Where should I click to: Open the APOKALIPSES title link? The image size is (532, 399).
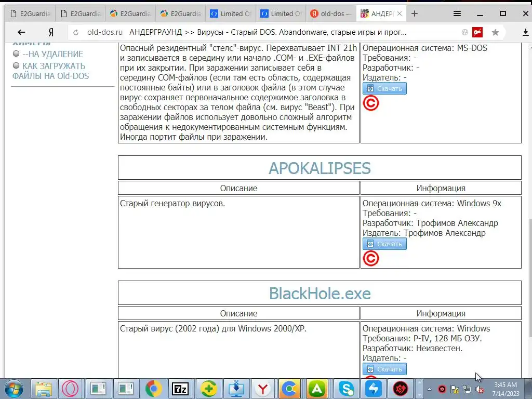[x=320, y=168]
